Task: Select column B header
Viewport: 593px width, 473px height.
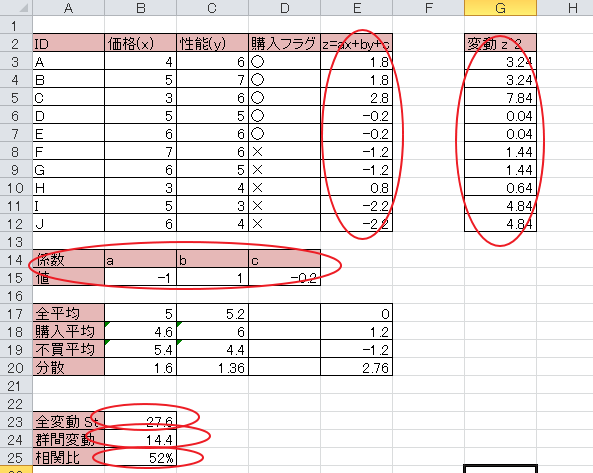Action: pyautogui.click(x=140, y=8)
